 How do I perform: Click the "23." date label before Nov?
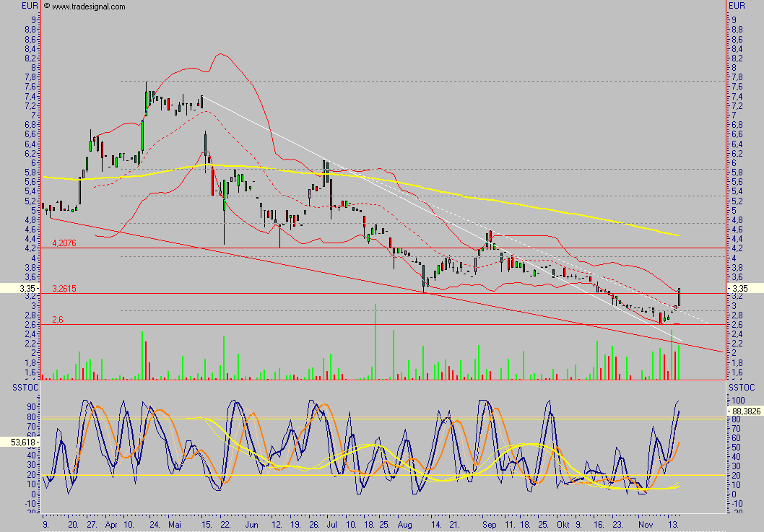617,525
